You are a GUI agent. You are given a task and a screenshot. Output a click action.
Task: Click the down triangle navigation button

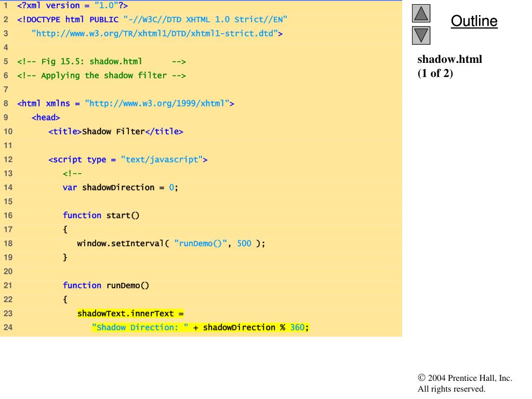pos(421,35)
